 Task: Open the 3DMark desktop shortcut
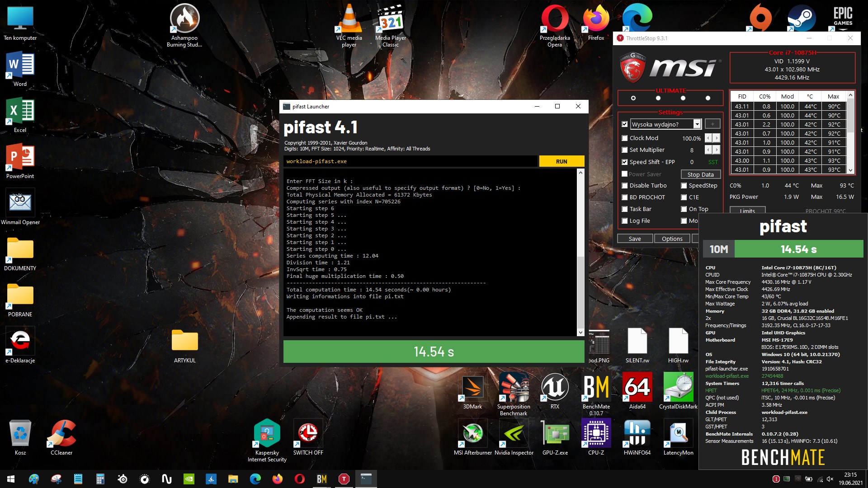coord(472,391)
